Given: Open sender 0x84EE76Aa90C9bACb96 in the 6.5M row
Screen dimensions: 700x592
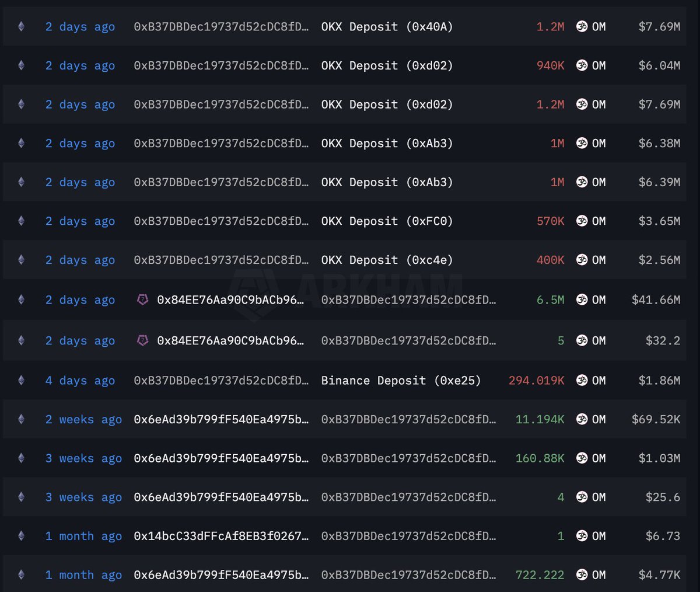Looking at the screenshot, I should 230,300.
